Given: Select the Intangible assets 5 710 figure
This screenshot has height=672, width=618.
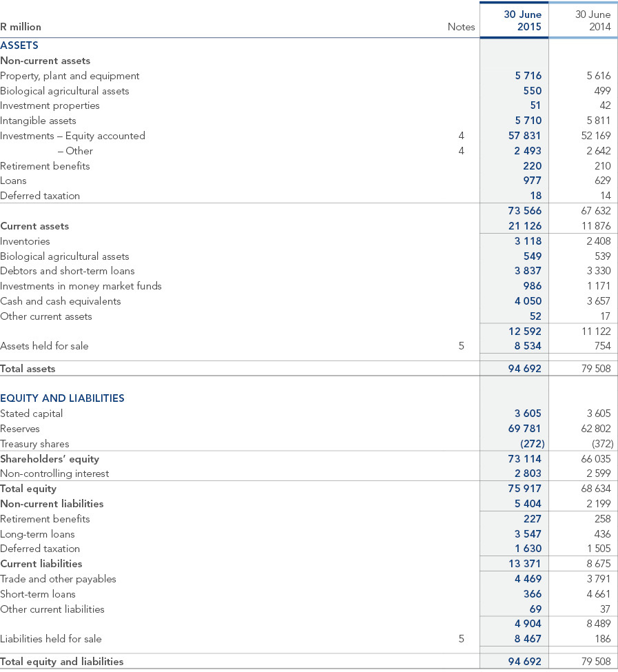Looking at the screenshot, I should click(528, 121).
